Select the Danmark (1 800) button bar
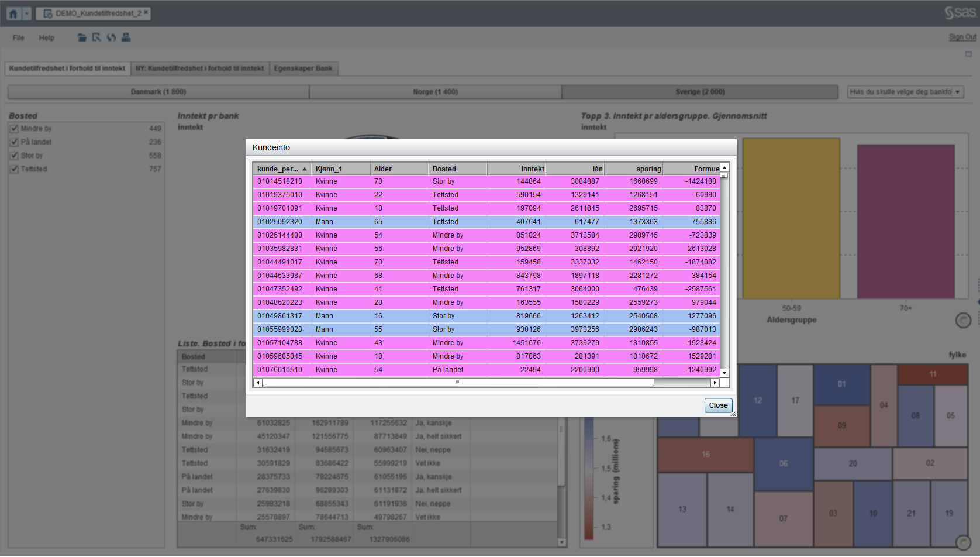 click(158, 92)
